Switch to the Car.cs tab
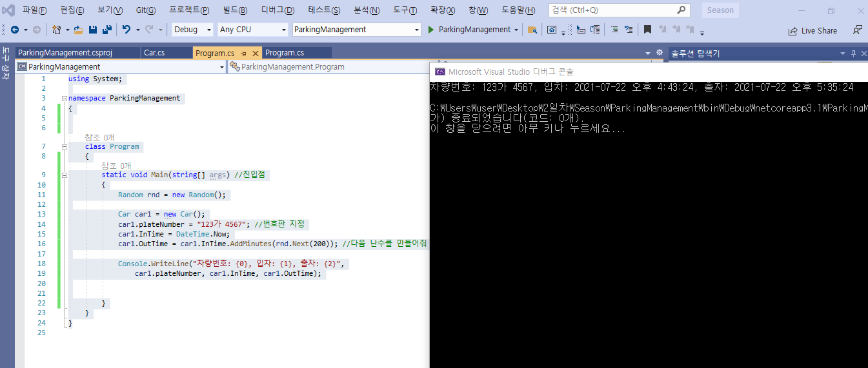 tap(167, 53)
